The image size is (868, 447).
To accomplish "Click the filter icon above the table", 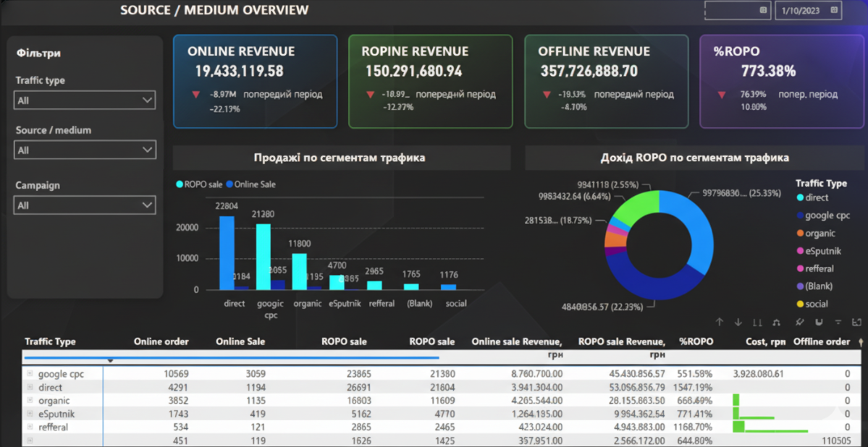I will coord(838,322).
